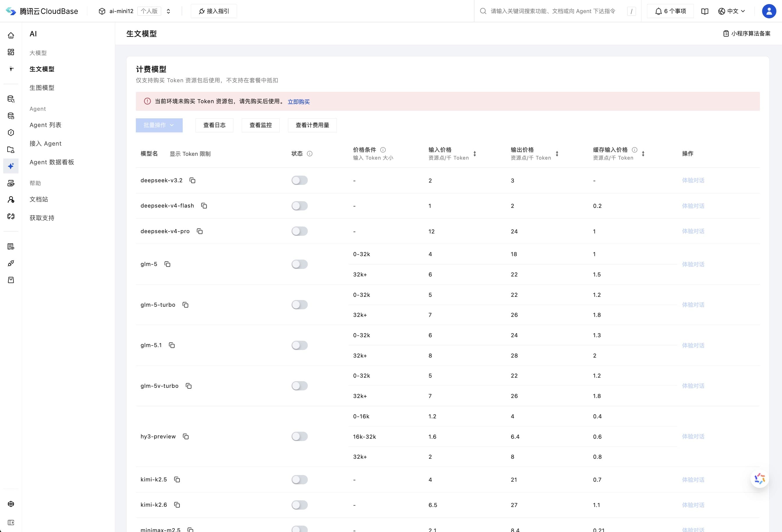Open 文档站 in the sidebar
The width and height of the screenshot is (782, 532).
coord(39,199)
